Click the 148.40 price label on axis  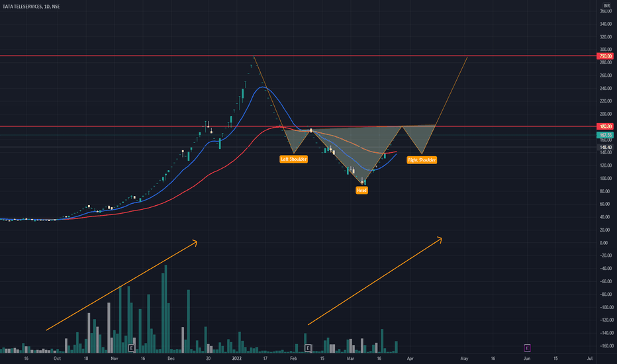click(x=606, y=147)
